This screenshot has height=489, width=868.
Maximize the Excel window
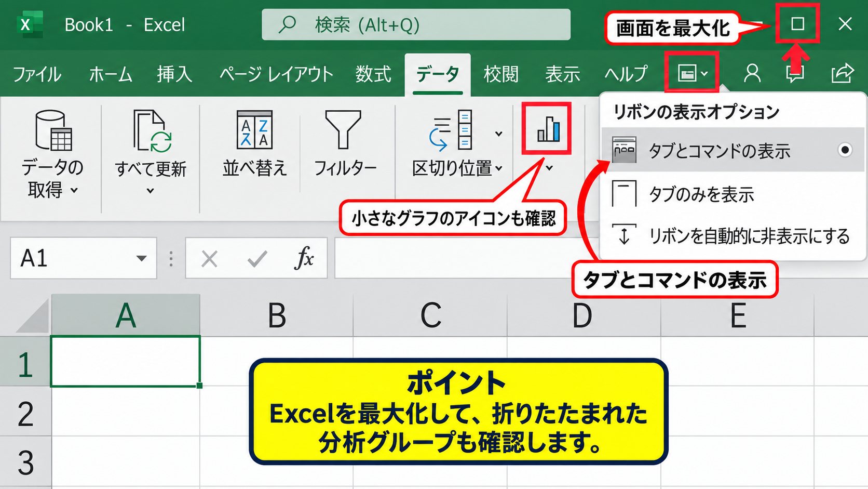point(797,24)
